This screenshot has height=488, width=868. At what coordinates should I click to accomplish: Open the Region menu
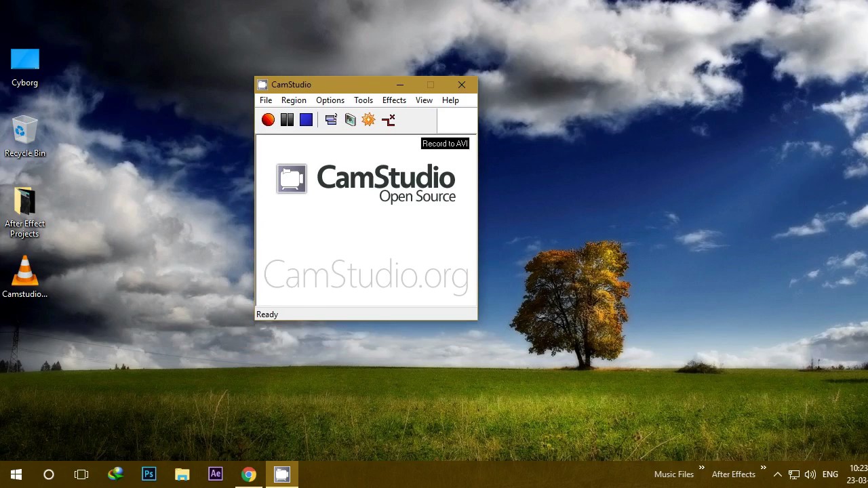(x=294, y=100)
